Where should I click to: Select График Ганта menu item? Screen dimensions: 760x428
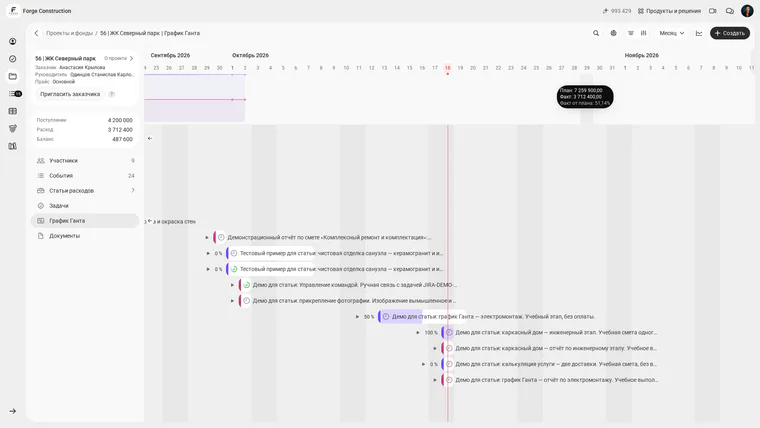click(85, 221)
